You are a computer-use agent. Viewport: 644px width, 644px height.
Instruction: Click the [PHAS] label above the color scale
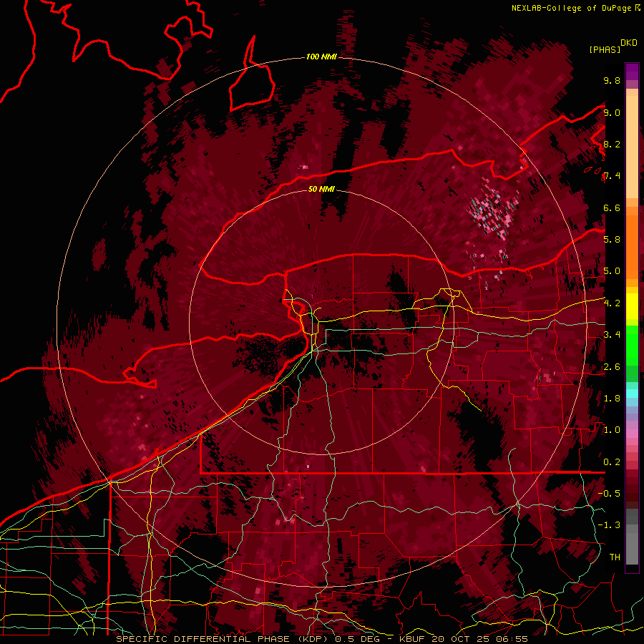tap(605, 49)
